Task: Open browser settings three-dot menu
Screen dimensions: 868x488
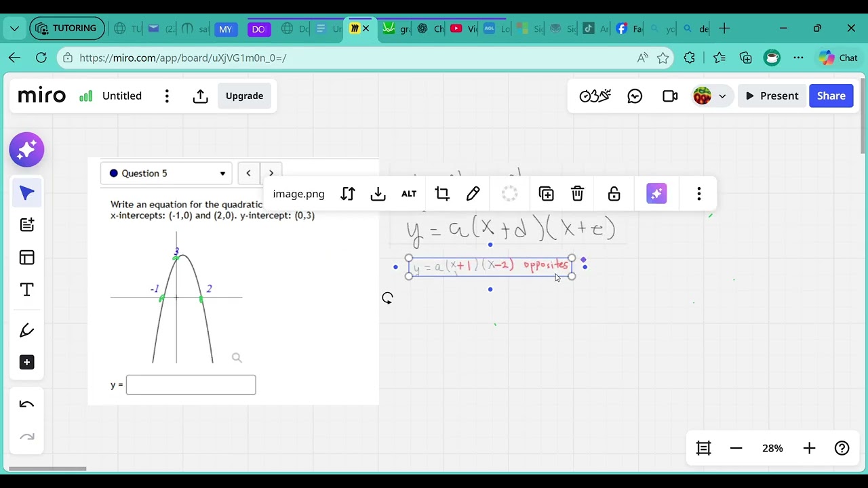Action: point(798,58)
